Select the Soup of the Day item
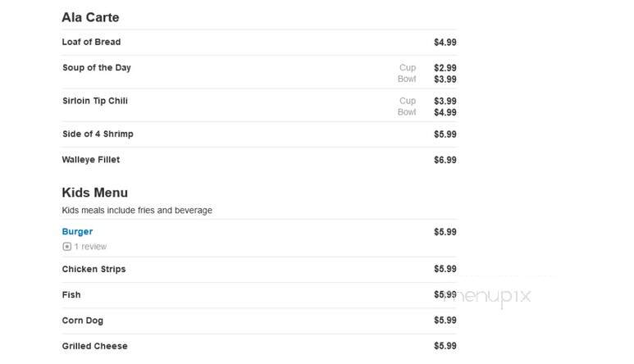The width and height of the screenshot is (634, 364). [97, 67]
